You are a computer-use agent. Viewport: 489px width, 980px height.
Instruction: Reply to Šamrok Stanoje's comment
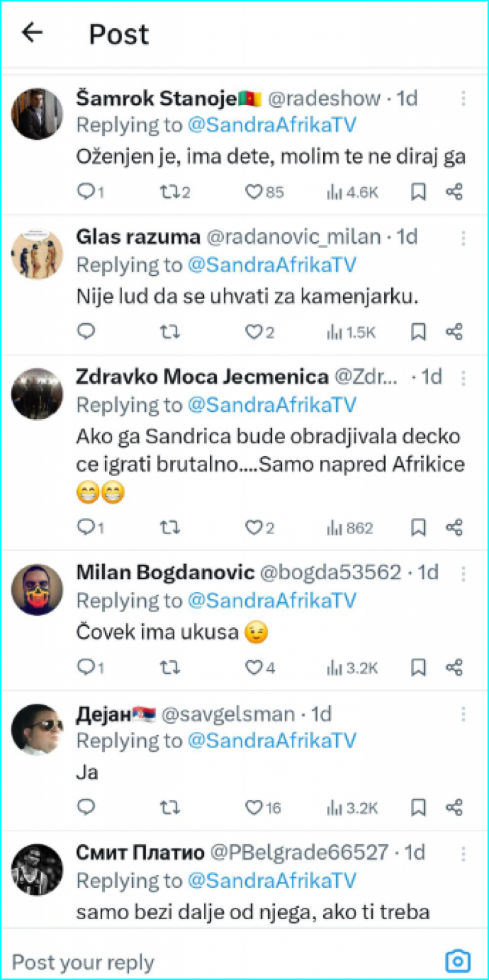click(86, 191)
